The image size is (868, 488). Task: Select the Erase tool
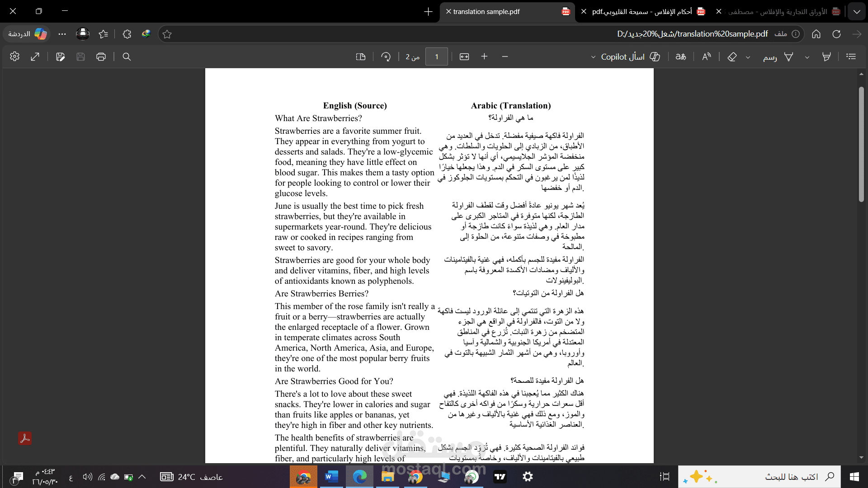[x=732, y=56]
